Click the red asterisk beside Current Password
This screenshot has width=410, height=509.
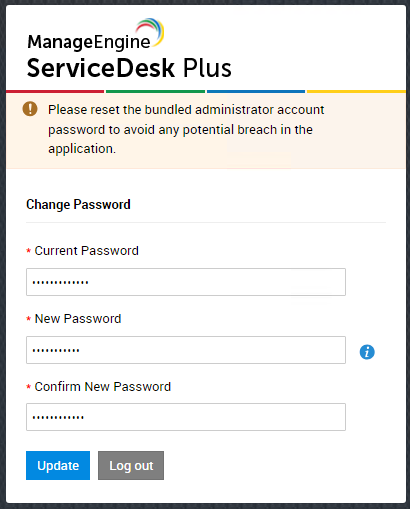[29, 251]
